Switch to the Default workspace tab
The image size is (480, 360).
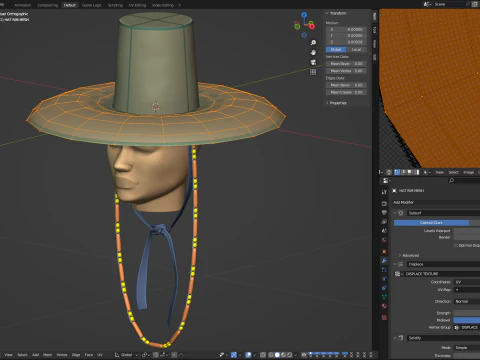[70, 5]
